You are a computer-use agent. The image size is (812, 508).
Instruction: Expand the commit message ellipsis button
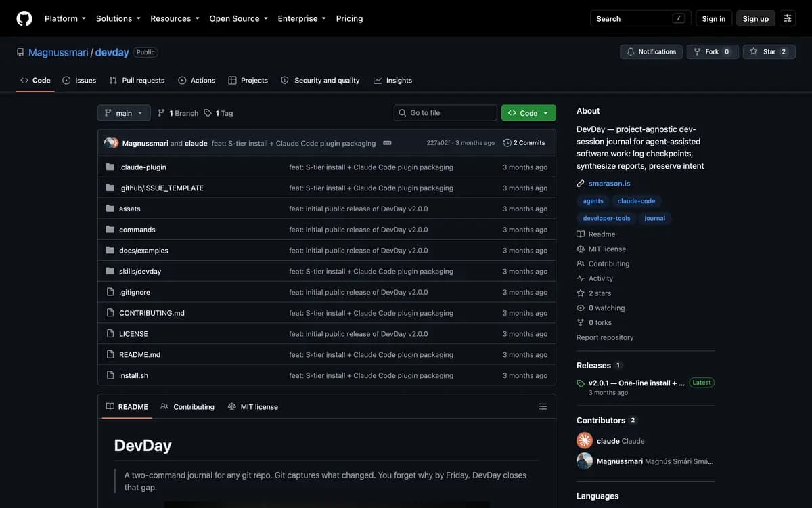point(387,143)
